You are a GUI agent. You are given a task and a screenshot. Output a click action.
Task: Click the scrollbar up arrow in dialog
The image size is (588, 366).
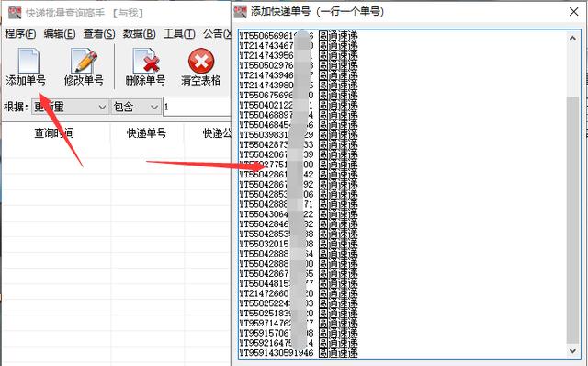tap(572, 39)
